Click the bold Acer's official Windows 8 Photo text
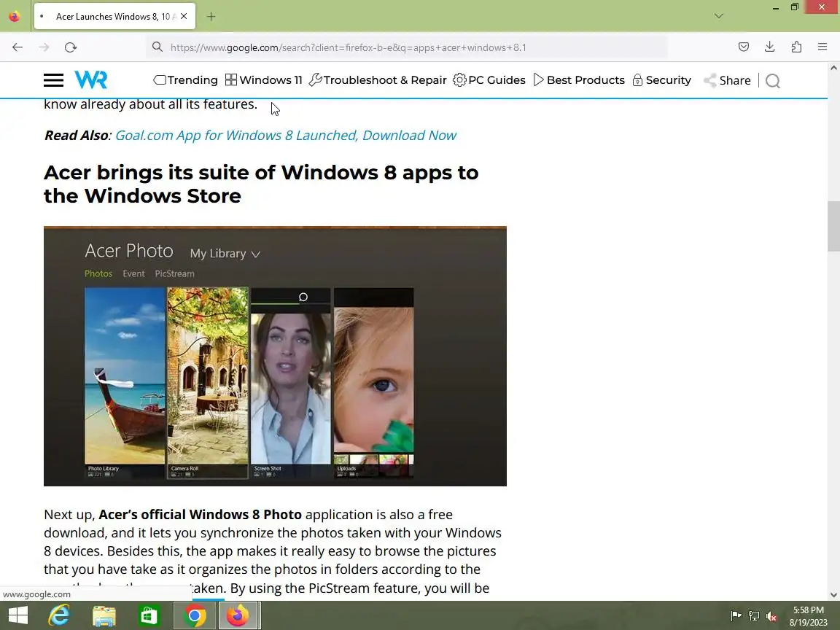 201,514
